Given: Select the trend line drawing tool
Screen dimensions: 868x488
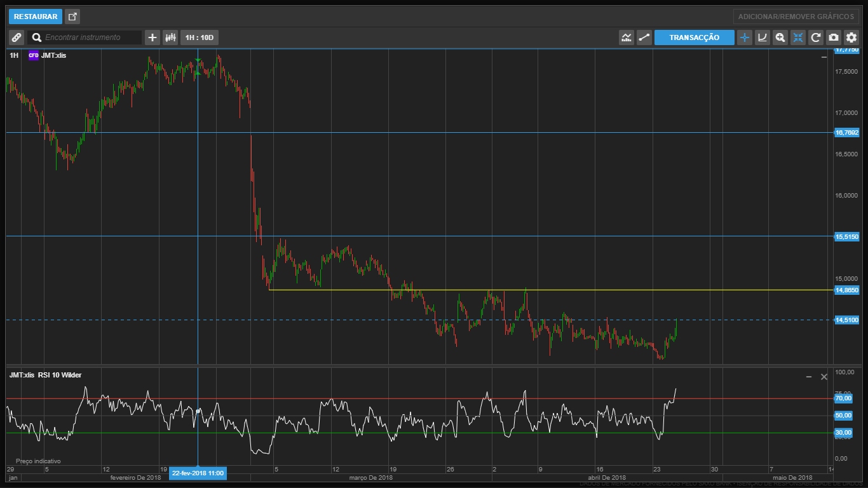Looking at the screenshot, I should tap(644, 37).
